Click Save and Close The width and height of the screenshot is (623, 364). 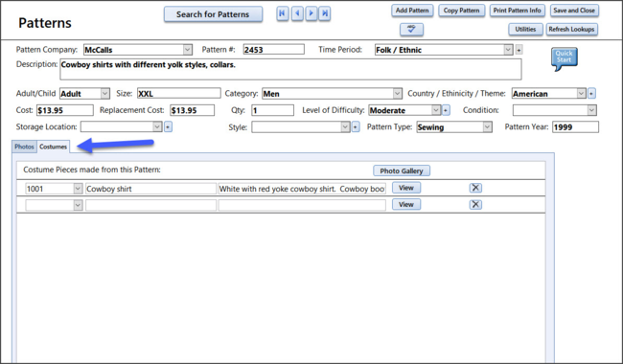[x=574, y=11]
